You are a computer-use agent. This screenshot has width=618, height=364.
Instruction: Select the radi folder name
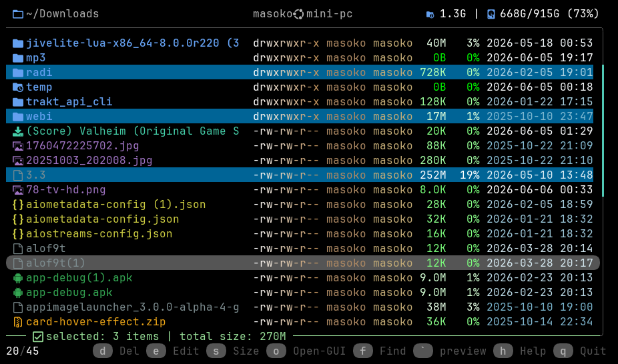click(39, 73)
